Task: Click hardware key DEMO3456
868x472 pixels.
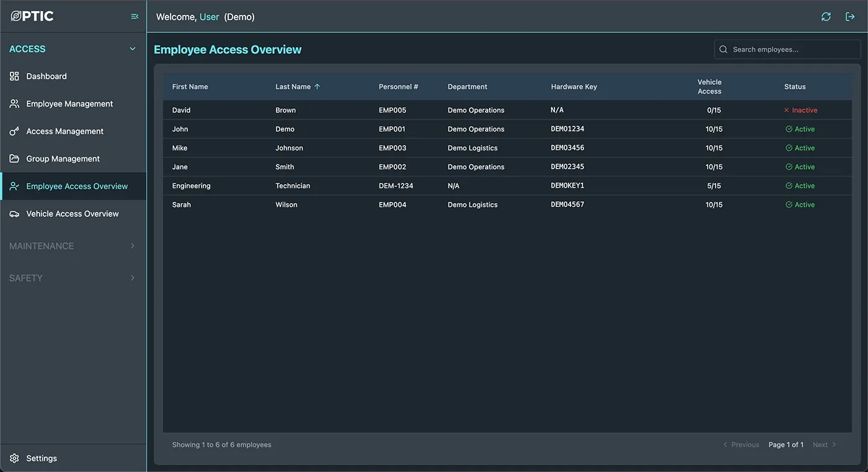Action: 567,148
